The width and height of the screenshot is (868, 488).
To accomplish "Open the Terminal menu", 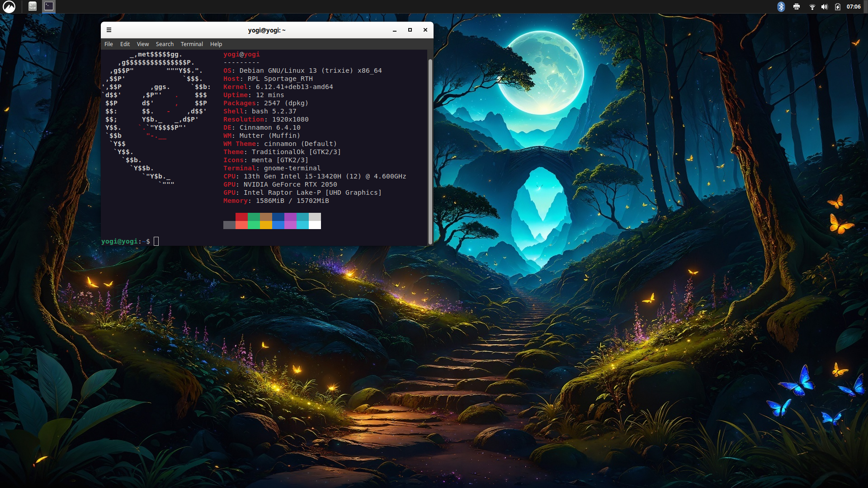I will (x=192, y=44).
